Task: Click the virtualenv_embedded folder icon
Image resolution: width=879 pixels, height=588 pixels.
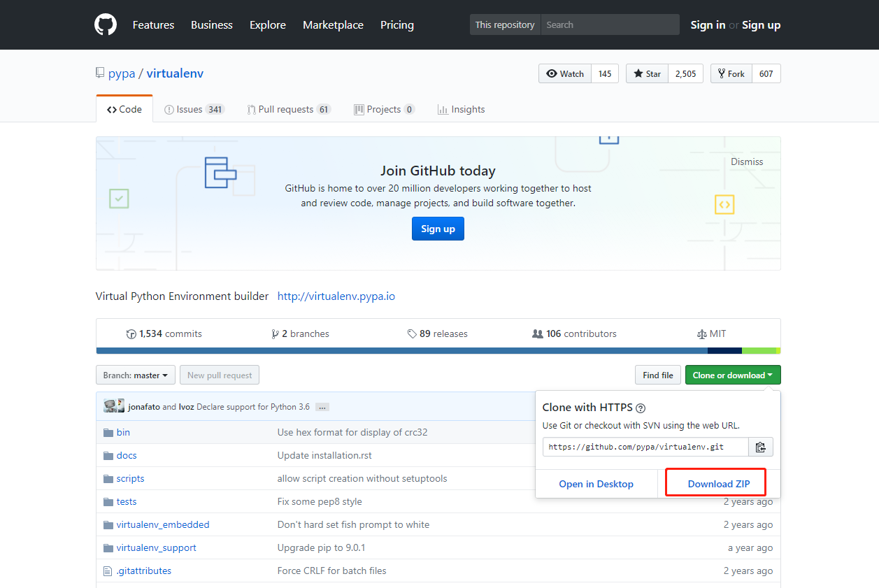Action: [108, 525]
